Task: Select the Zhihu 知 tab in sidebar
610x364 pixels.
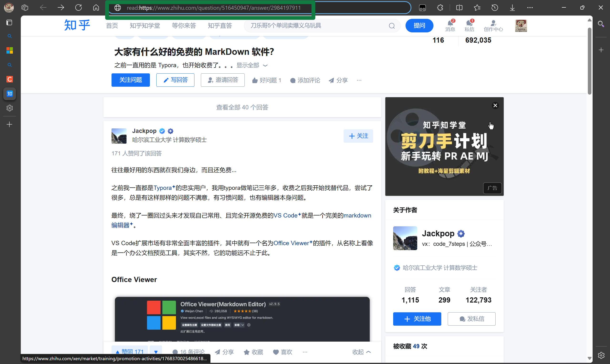Action: tap(10, 94)
